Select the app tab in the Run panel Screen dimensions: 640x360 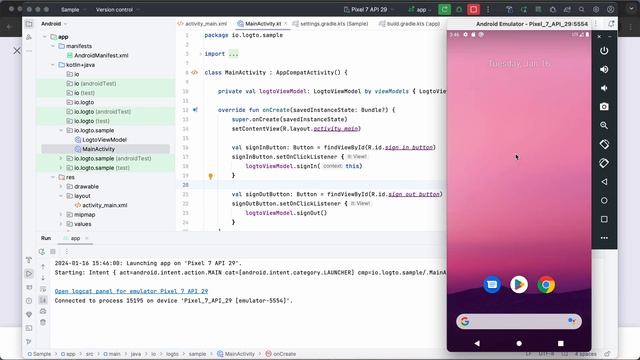75,238
